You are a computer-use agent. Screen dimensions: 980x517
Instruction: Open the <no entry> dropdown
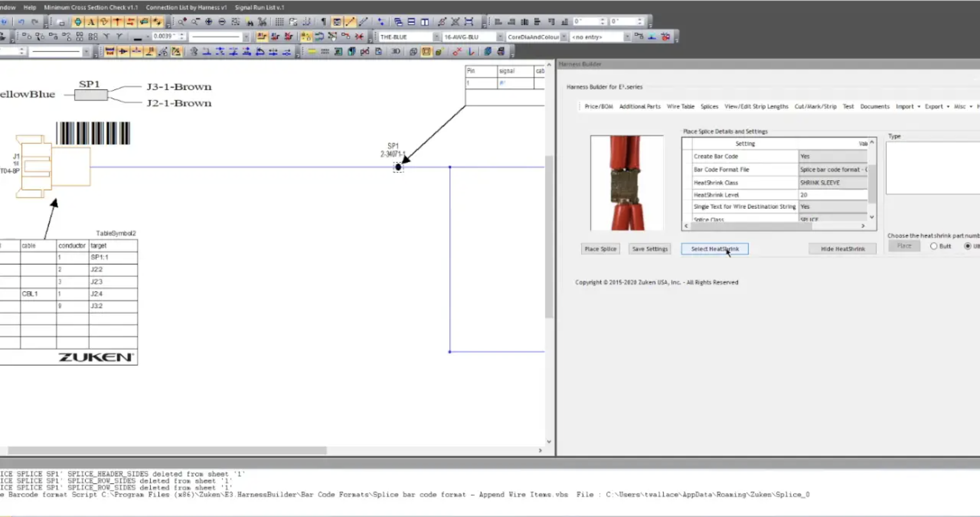tap(627, 37)
